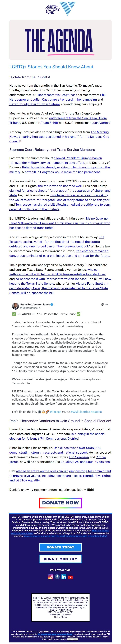121x644 pixels.
Task: Click the LGBTQ+ Victory Fund logo
Action: click(x=60, y=9)
